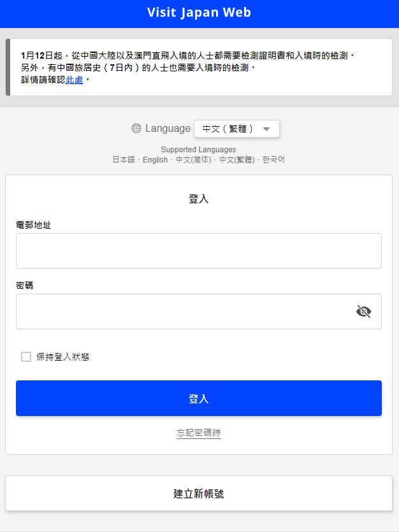This screenshot has width=399, height=532.
Task: Click the Visit Japan Web header title
Action: click(x=199, y=13)
